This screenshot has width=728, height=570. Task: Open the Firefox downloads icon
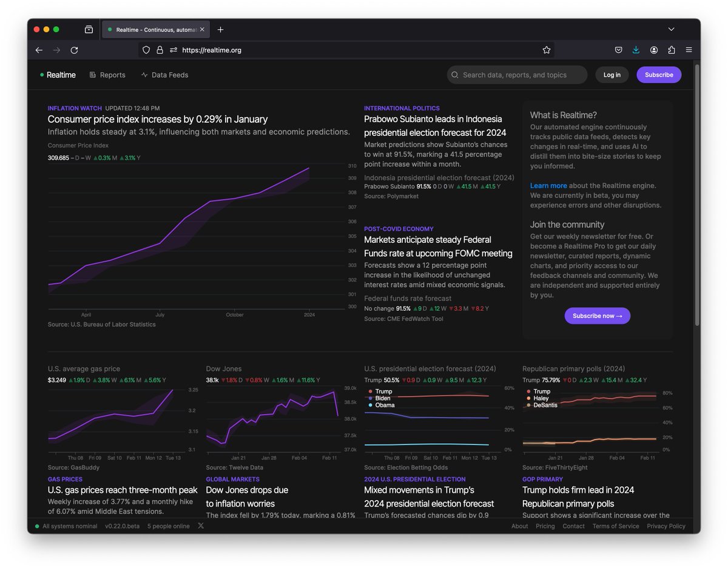pos(636,50)
